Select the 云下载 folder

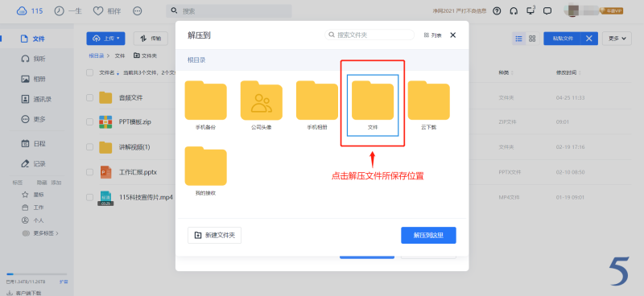click(x=428, y=105)
